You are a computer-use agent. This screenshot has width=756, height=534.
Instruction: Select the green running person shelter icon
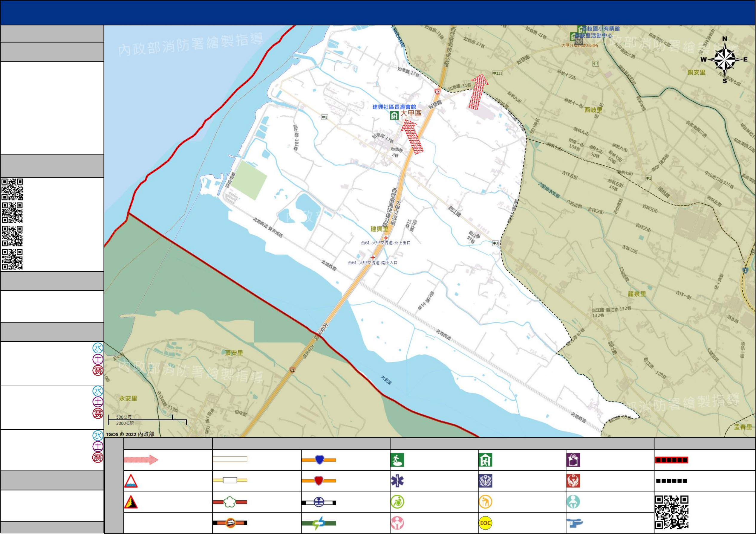click(397, 460)
